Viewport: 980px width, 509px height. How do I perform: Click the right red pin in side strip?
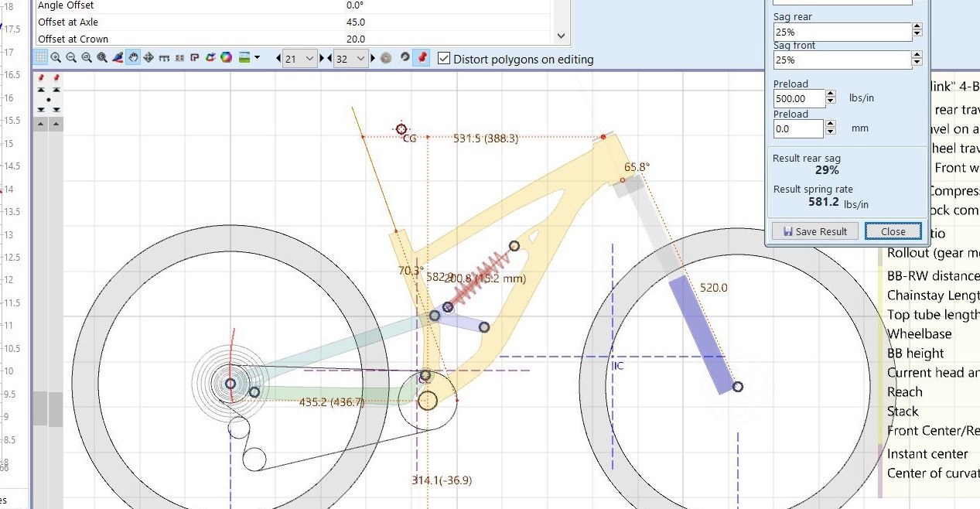coord(56,78)
